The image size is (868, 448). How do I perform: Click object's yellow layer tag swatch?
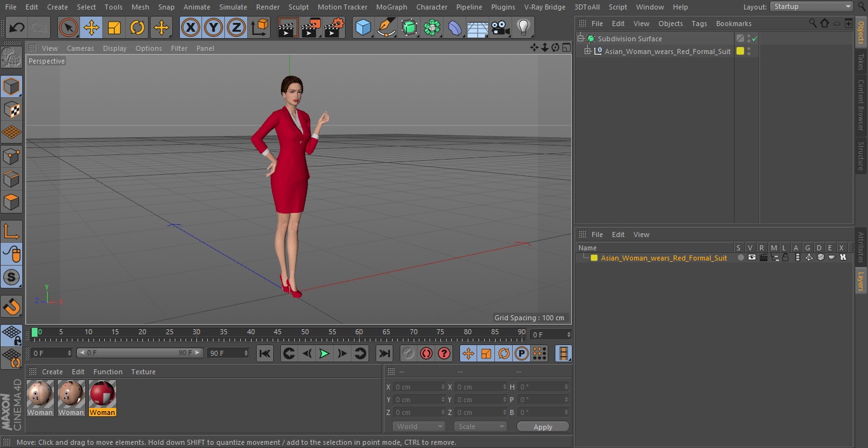pos(740,51)
